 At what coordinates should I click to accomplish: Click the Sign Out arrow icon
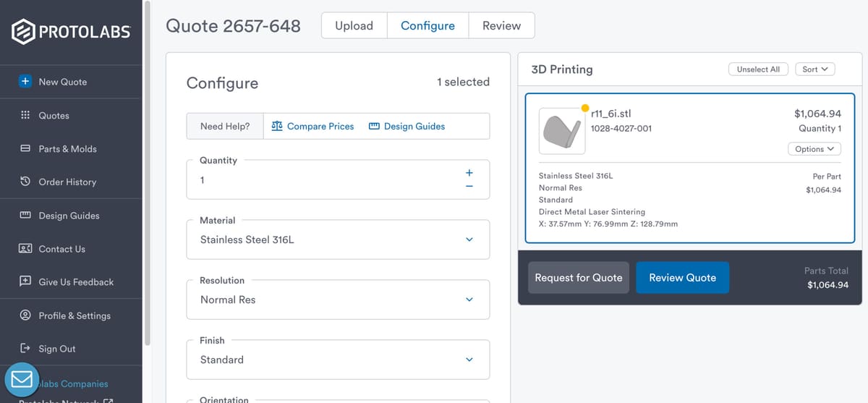(x=25, y=349)
